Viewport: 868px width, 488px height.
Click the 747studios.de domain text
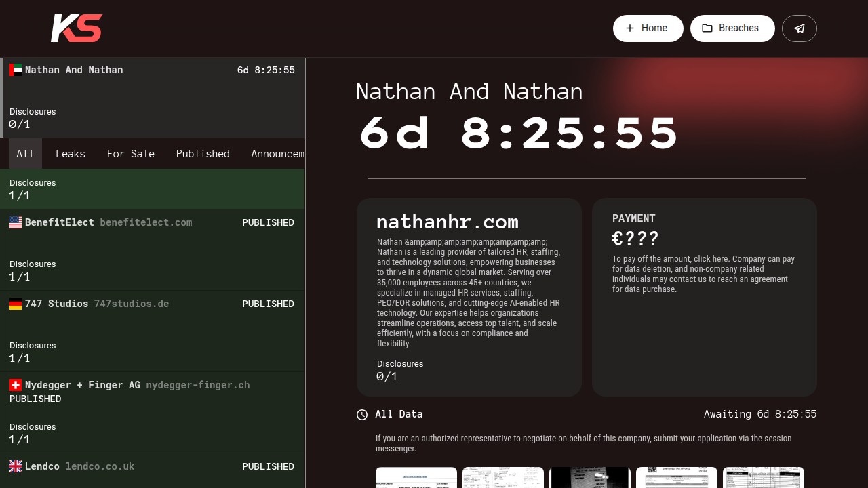tap(132, 304)
